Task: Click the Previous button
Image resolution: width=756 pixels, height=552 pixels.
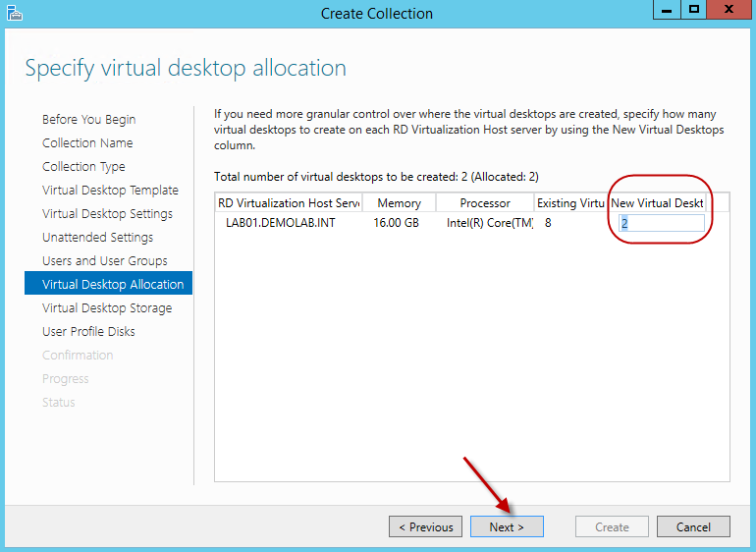Action: click(x=426, y=526)
